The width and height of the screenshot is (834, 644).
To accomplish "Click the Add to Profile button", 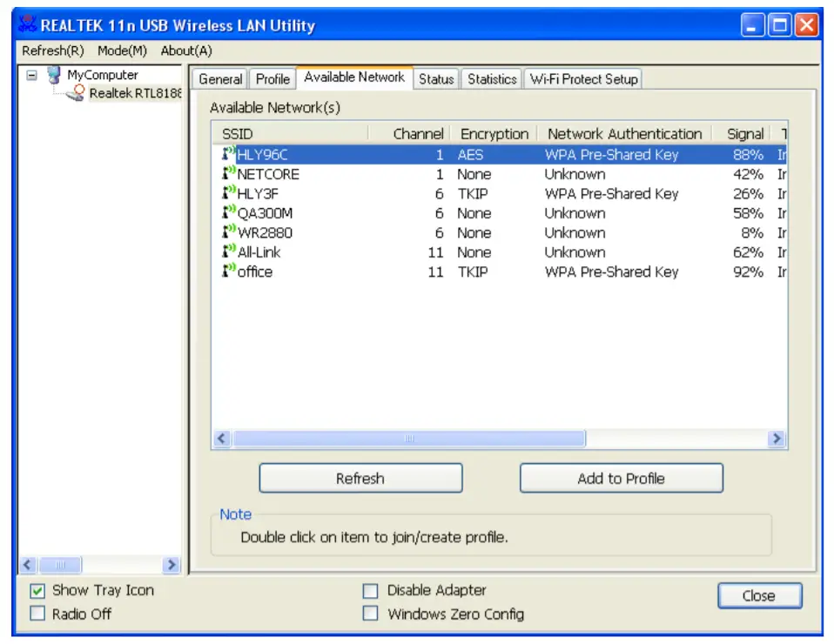I will tap(621, 479).
